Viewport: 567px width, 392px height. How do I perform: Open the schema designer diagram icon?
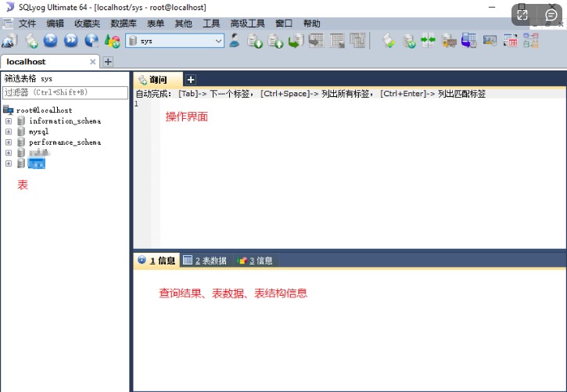(531, 41)
